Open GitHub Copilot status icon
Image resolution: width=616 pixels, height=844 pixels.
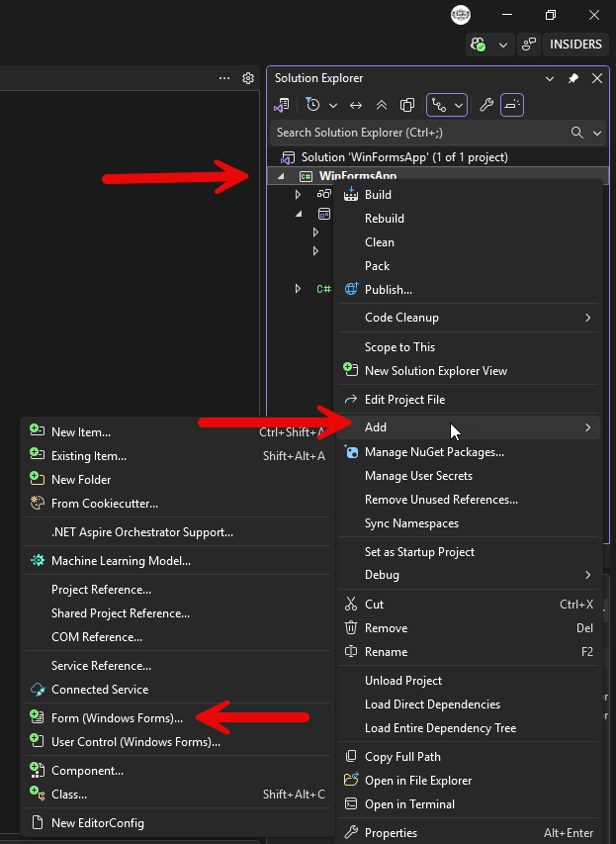(x=478, y=45)
